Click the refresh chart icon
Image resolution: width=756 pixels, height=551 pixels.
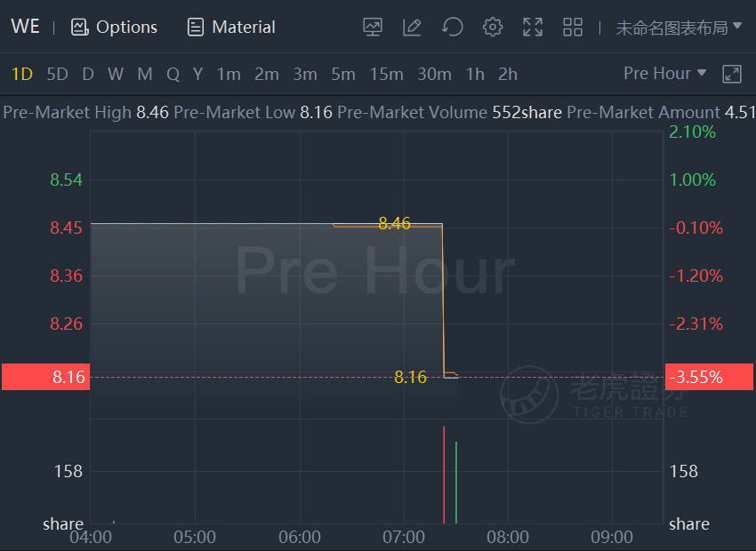[x=452, y=27]
